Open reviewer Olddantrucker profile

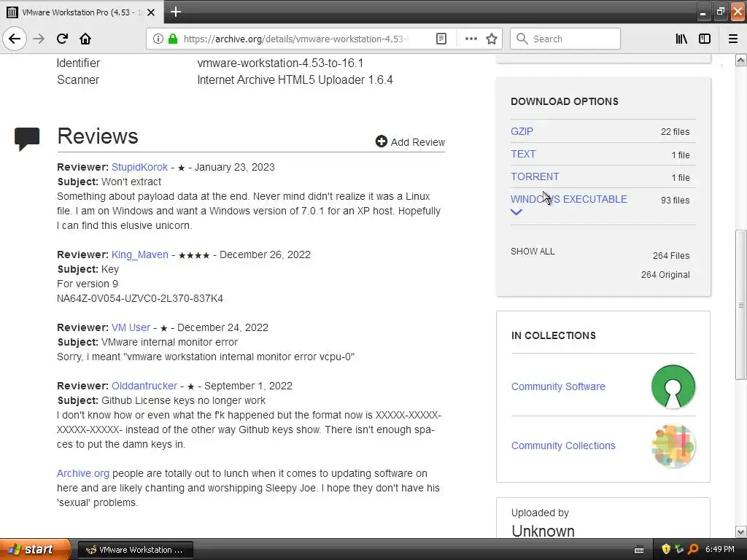(x=144, y=386)
